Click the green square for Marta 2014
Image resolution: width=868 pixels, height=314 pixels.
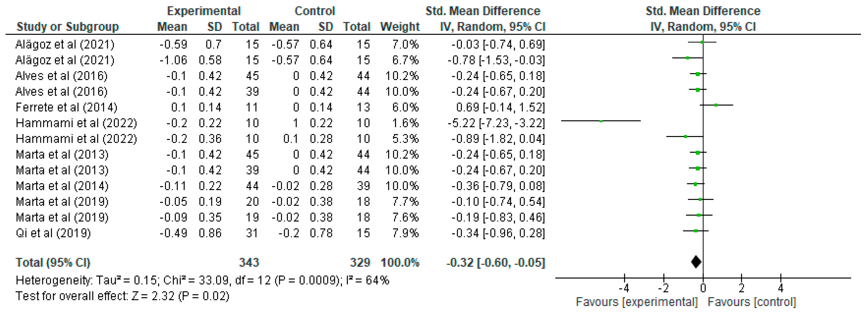695,184
